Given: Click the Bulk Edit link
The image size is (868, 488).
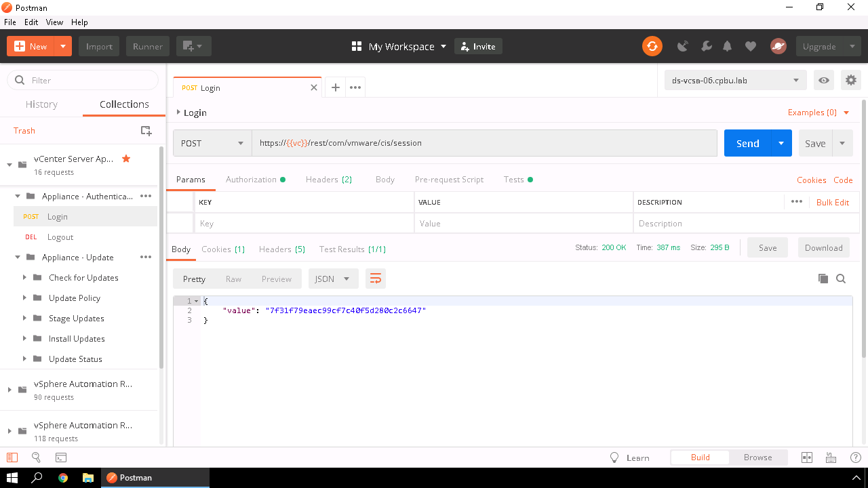Looking at the screenshot, I should [x=833, y=202].
